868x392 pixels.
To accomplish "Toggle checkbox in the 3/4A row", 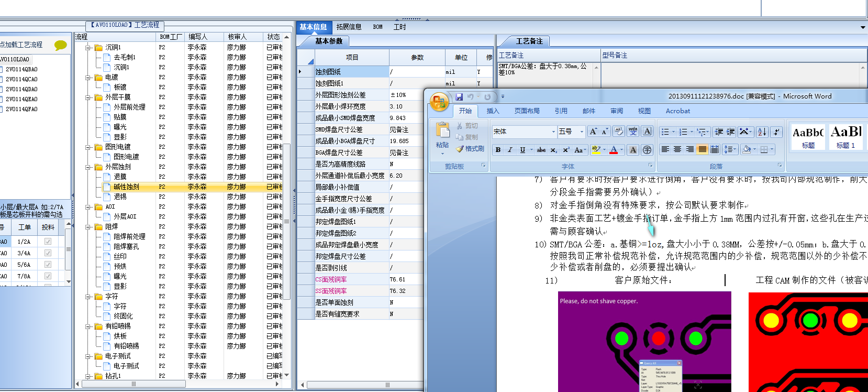I will [48, 253].
